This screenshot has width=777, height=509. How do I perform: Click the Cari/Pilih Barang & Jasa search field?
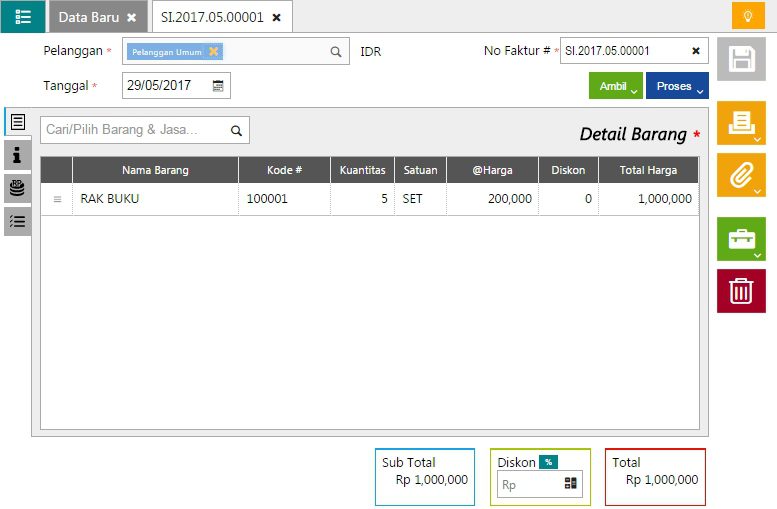[135, 130]
